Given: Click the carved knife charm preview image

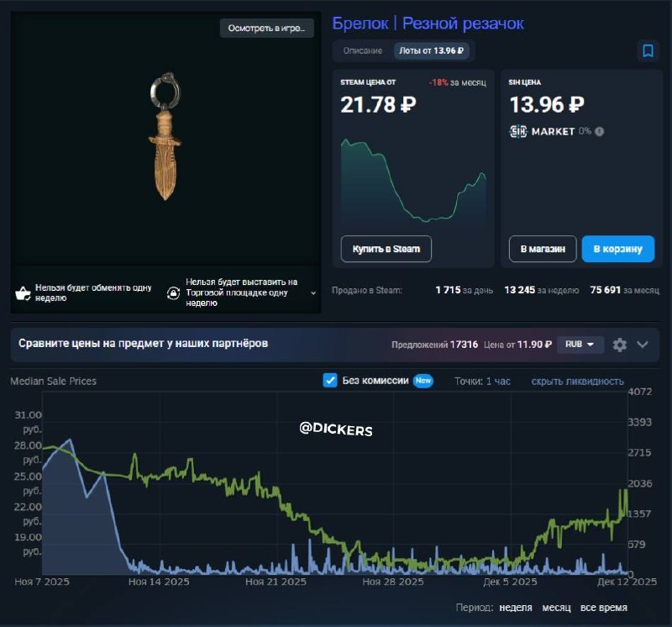Looking at the screenshot, I should pyautogui.click(x=165, y=136).
